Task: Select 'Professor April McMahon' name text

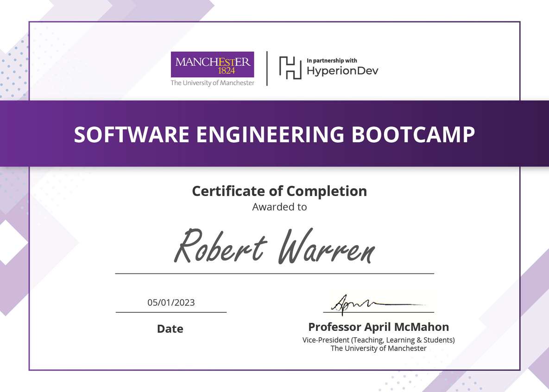Action: pyautogui.click(x=378, y=327)
